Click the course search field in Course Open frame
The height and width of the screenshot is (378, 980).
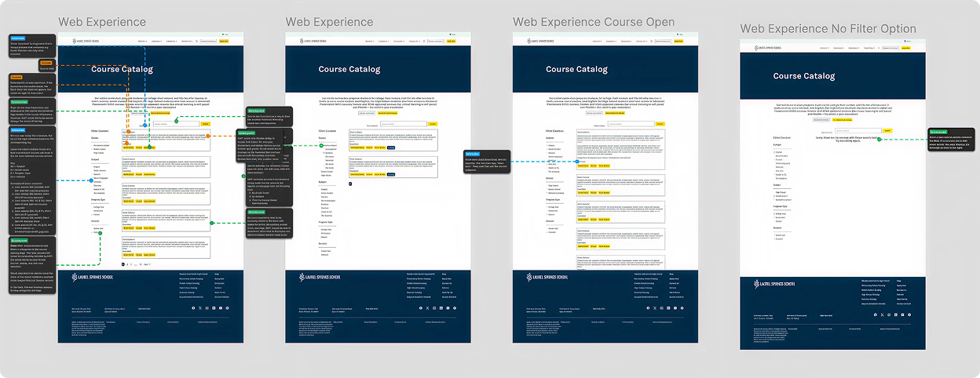[631, 124]
